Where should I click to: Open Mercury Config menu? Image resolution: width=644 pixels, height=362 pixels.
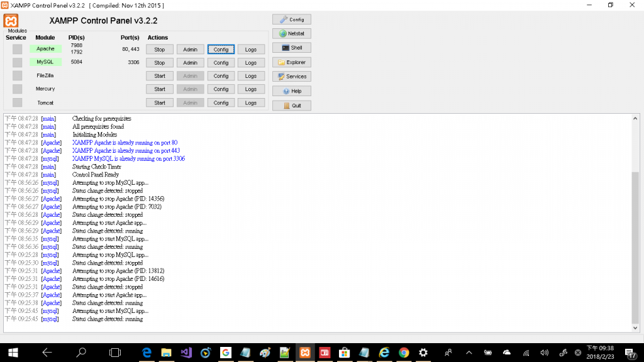221,89
